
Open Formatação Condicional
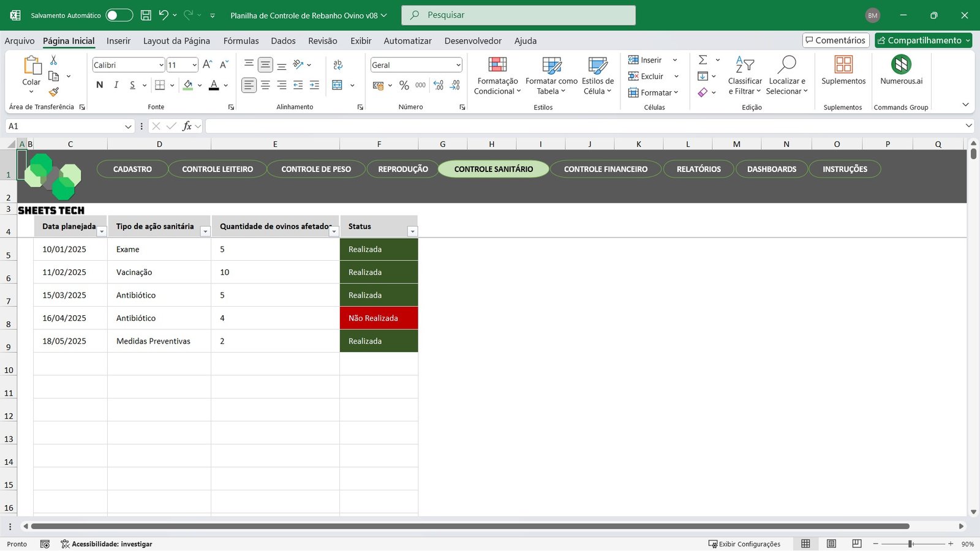pyautogui.click(x=497, y=75)
